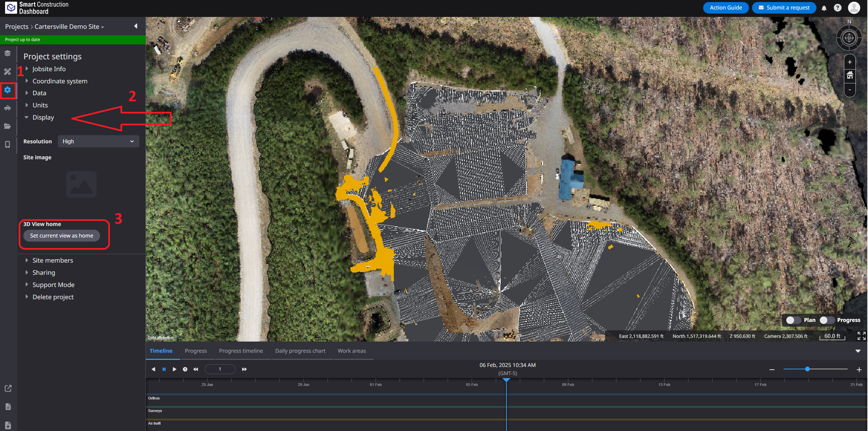
Task: Expand Jobsite Info section
Action: coord(49,69)
